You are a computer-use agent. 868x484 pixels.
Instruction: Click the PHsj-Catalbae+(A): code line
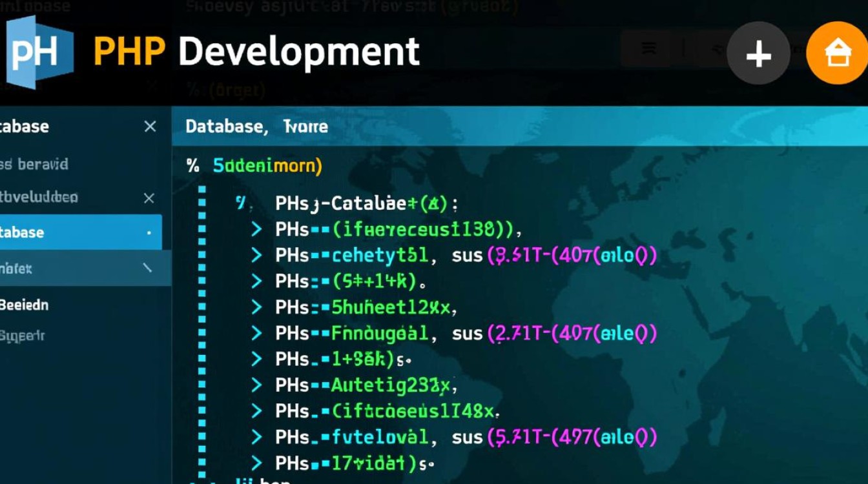click(366, 204)
